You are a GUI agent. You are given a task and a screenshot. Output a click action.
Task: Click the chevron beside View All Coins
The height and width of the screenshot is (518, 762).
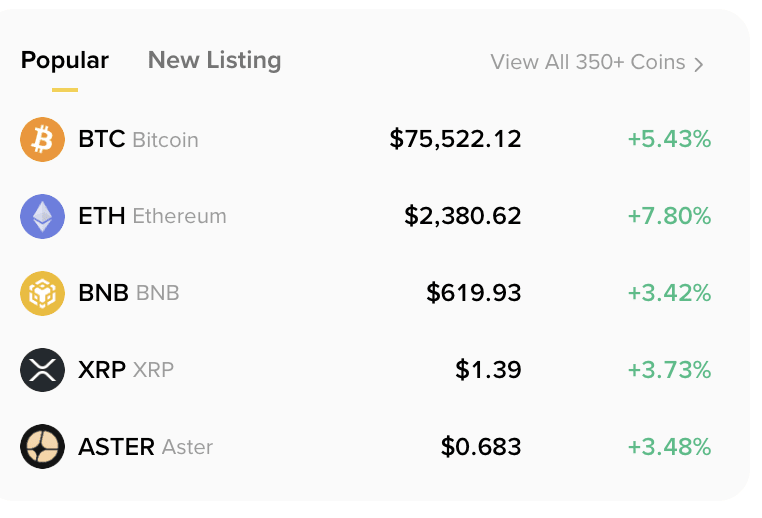coord(699,64)
